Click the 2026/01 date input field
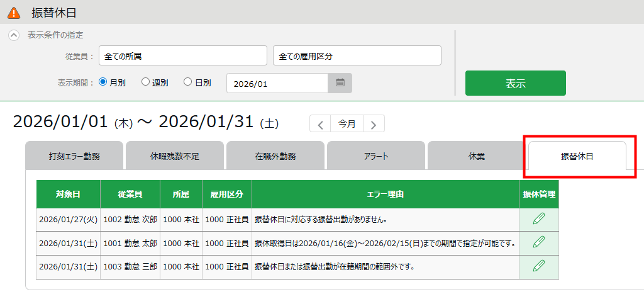 [x=277, y=82]
